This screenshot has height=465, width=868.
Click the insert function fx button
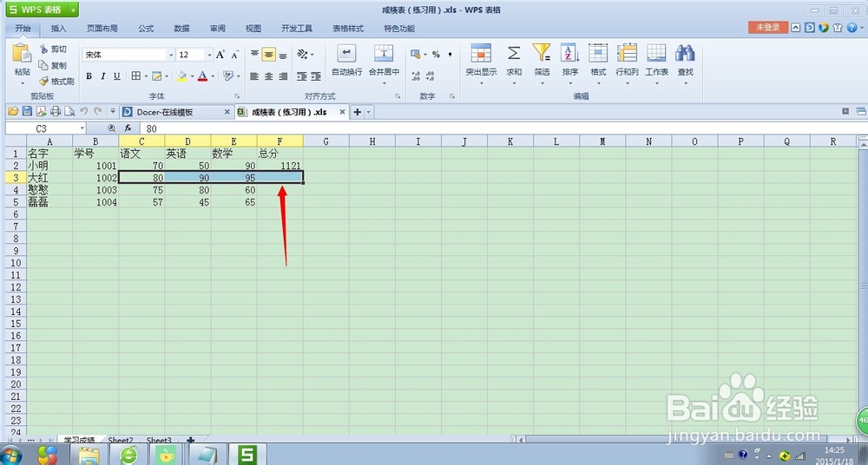(x=128, y=128)
